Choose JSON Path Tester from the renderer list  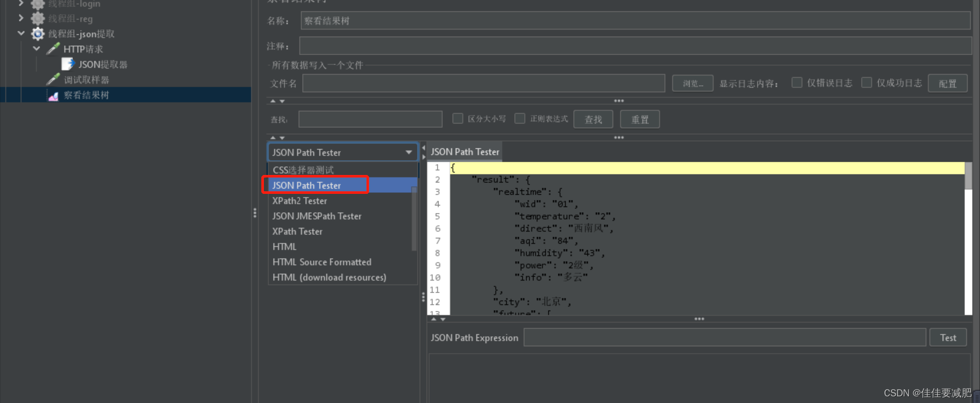[342, 185]
